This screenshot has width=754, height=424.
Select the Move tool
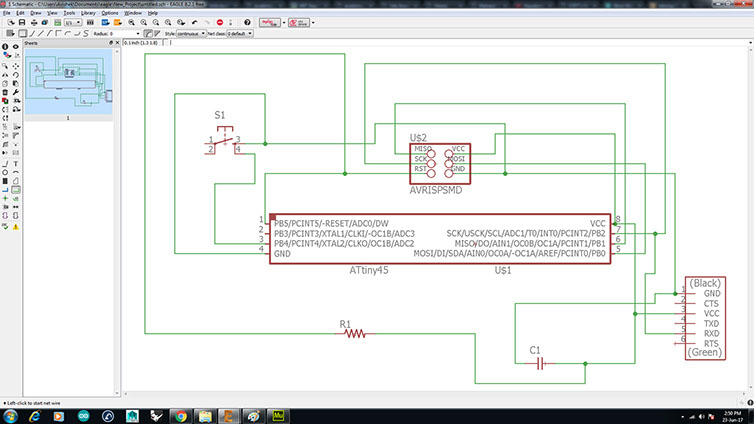pyautogui.click(x=16, y=66)
